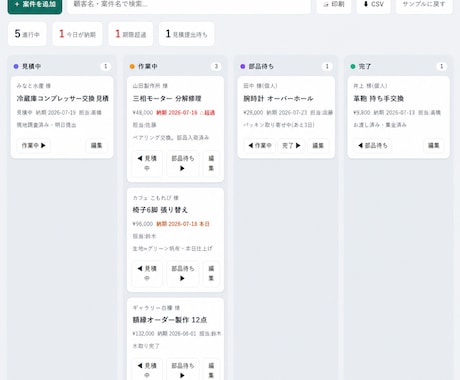Move 冷蔵庫コンプレッサー交換 card to 作業中
Screen dimensions: 460x380
(33, 145)
